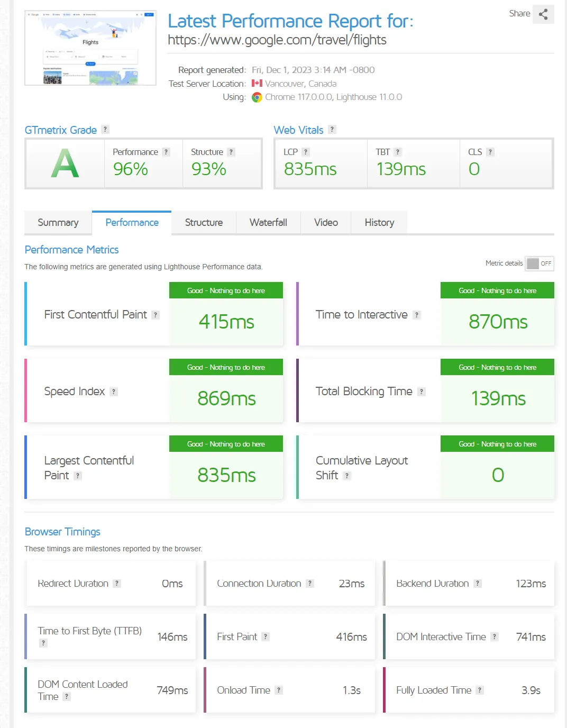
Task: Click the Chrome browser icon
Action: coord(257,97)
